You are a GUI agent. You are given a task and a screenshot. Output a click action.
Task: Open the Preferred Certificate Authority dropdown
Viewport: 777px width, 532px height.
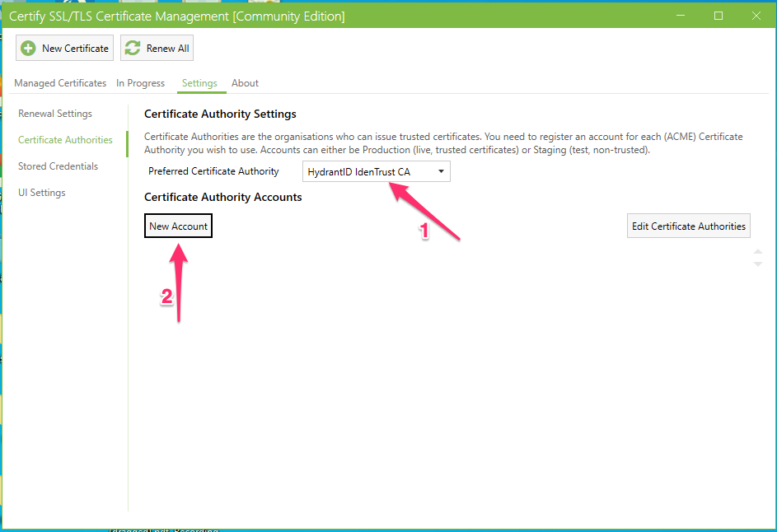point(376,171)
